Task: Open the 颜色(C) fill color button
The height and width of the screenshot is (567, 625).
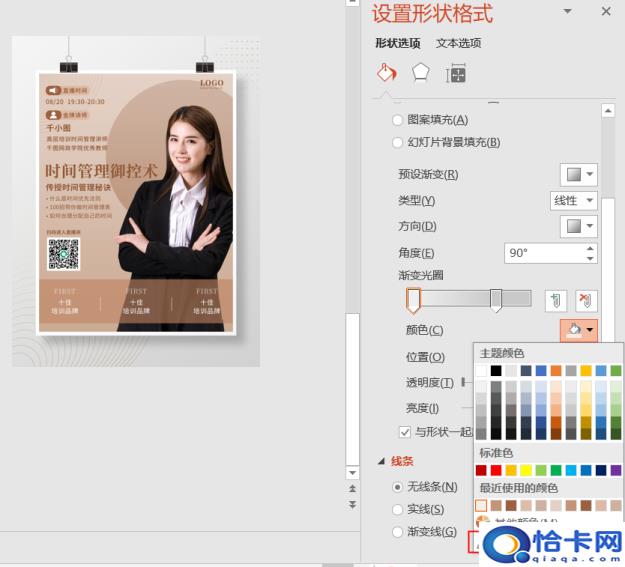Action: tap(579, 330)
